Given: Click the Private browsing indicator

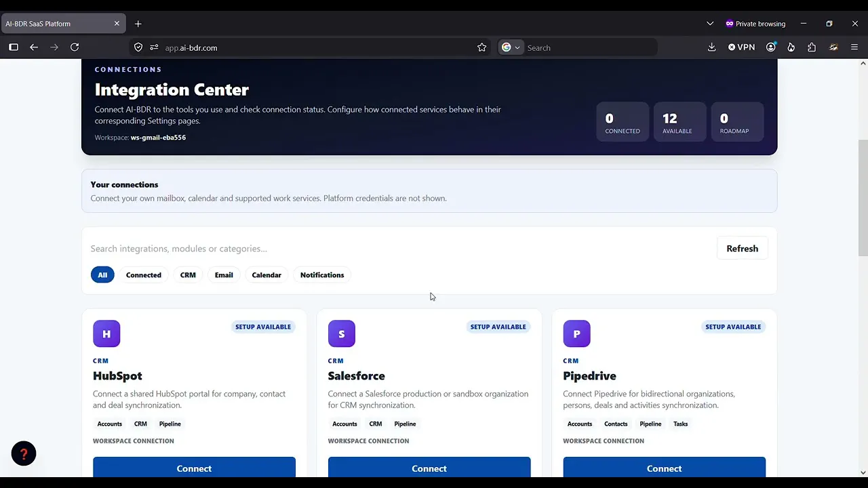Looking at the screenshot, I should 755,24.
